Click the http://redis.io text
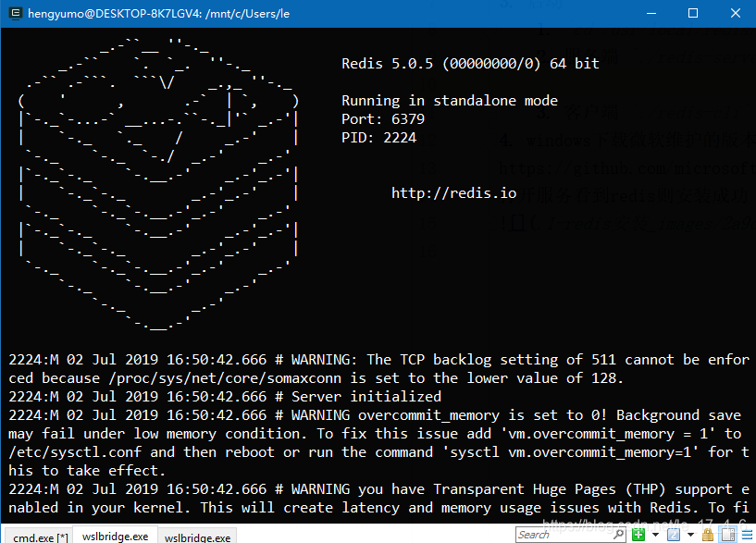Screen dimensions: 756x543 tap(453, 193)
